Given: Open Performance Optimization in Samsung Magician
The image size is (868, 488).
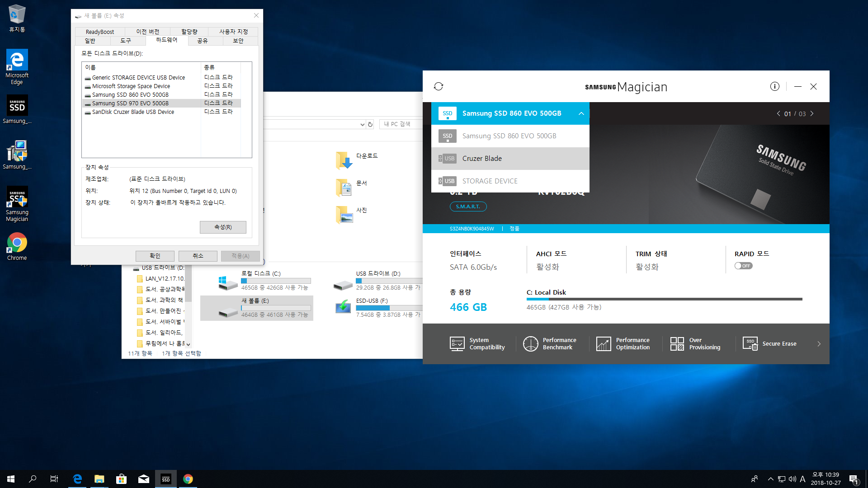Looking at the screenshot, I should point(623,344).
